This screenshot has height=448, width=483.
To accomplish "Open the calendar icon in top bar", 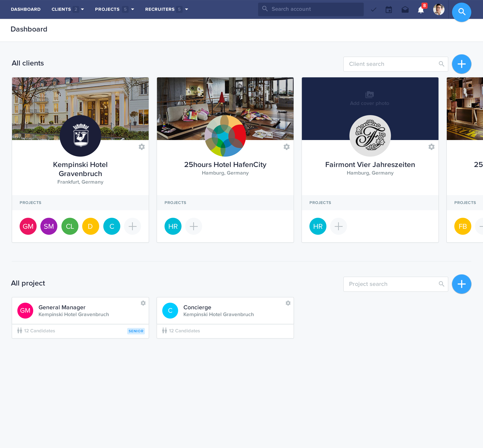I will [x=389, y=9].
